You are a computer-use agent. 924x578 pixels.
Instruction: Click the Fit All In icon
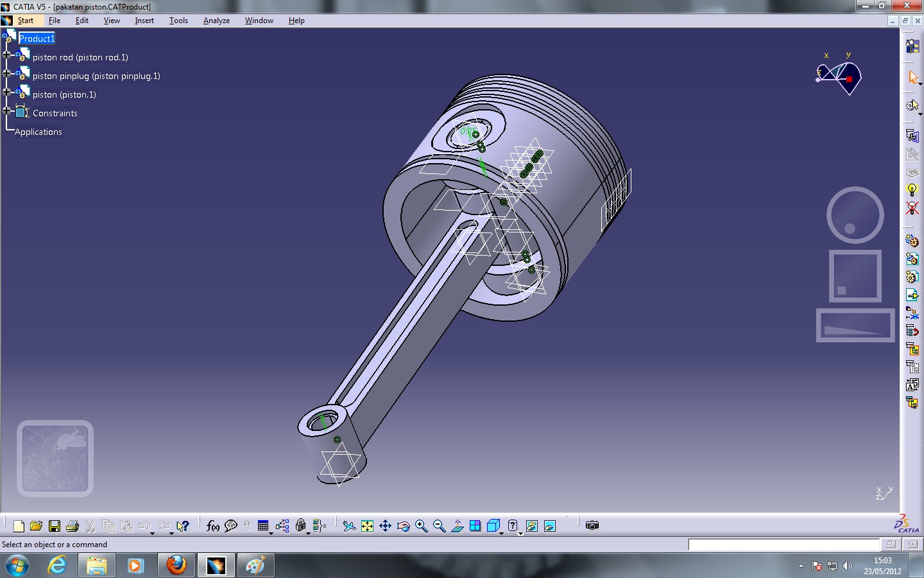coord(367,525)
